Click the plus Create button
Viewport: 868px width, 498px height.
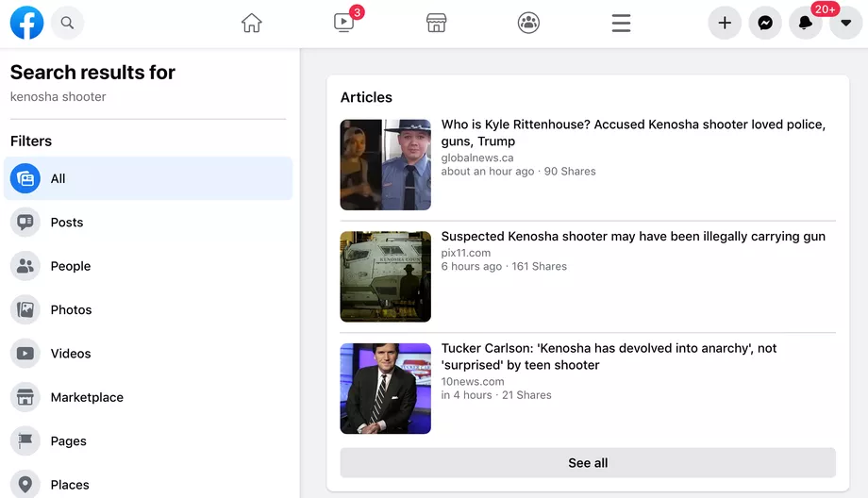click(x=725, y=23)
